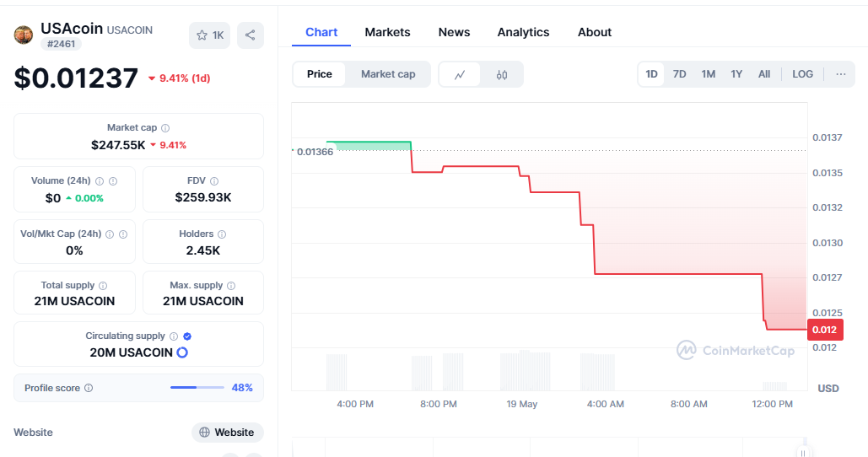868x457 pixels.
Task: Pause chart slider handle below chart
Action: tap(803, 453)
